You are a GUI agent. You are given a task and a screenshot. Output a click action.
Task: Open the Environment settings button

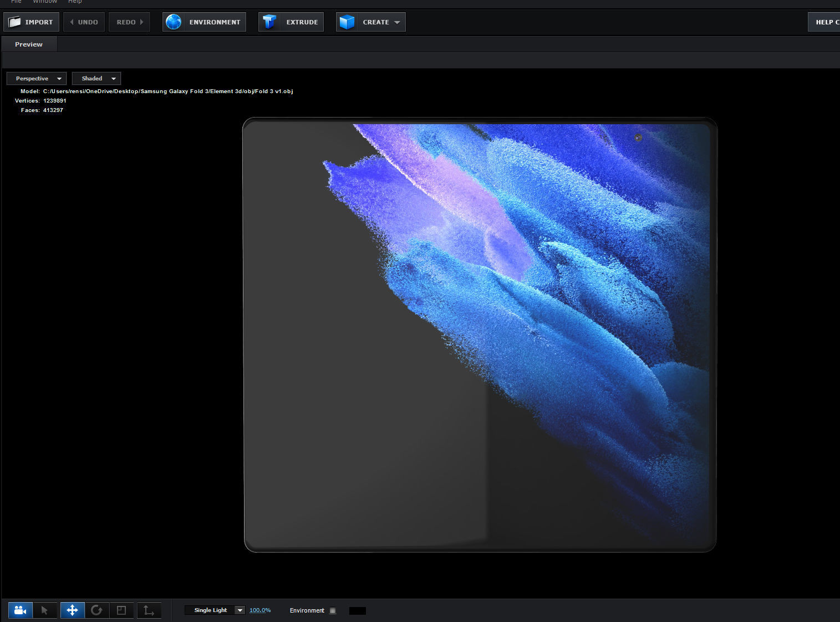[204, 22]
